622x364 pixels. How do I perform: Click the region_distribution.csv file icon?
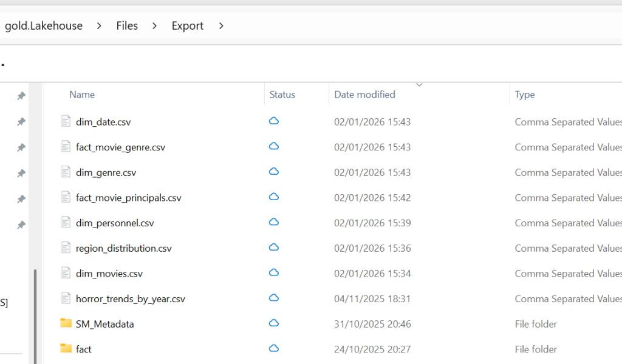[66, 248]
